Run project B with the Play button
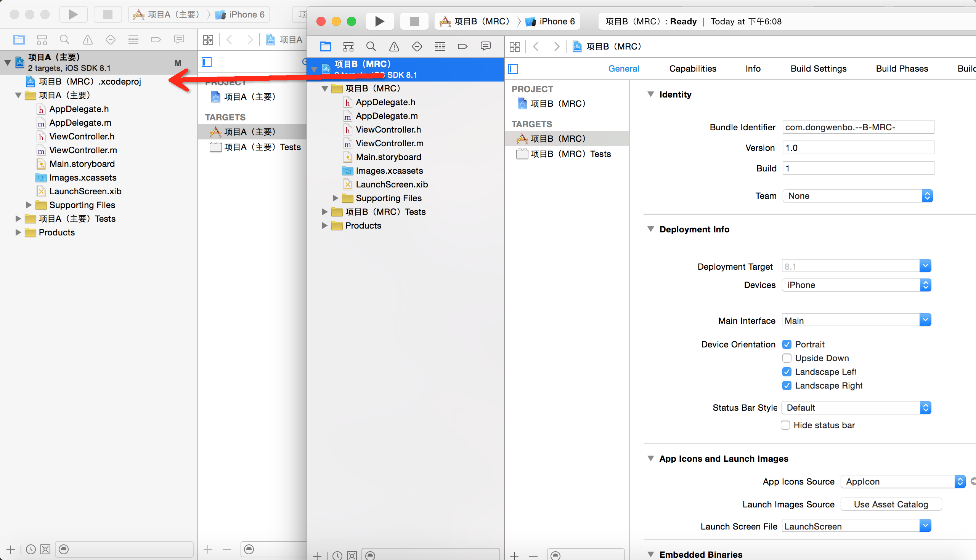Image resolution: width=976 pixels, height=560 pixels. 380,21
